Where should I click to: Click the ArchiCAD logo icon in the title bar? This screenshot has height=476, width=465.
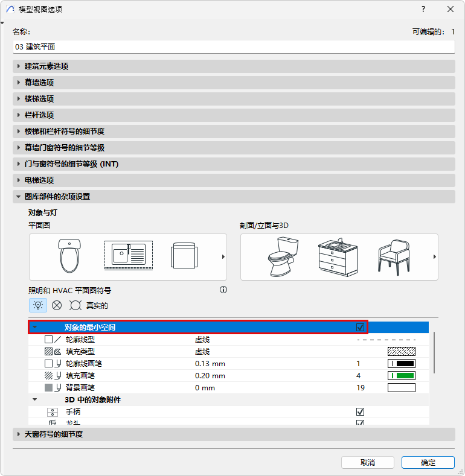(x=10, y=9)
